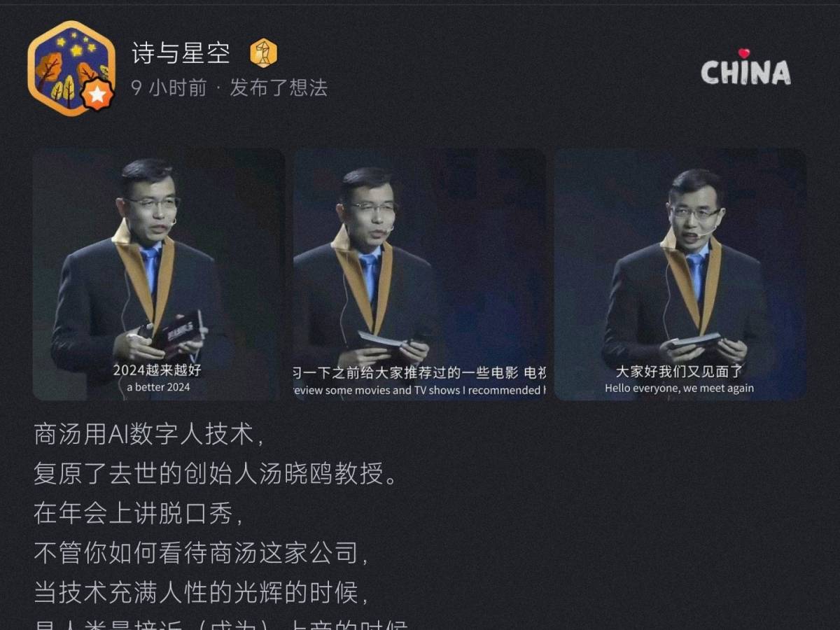Tap the gold hexagon badge beside the username
This screenshot has height=630, width=840.
[264, 53]
